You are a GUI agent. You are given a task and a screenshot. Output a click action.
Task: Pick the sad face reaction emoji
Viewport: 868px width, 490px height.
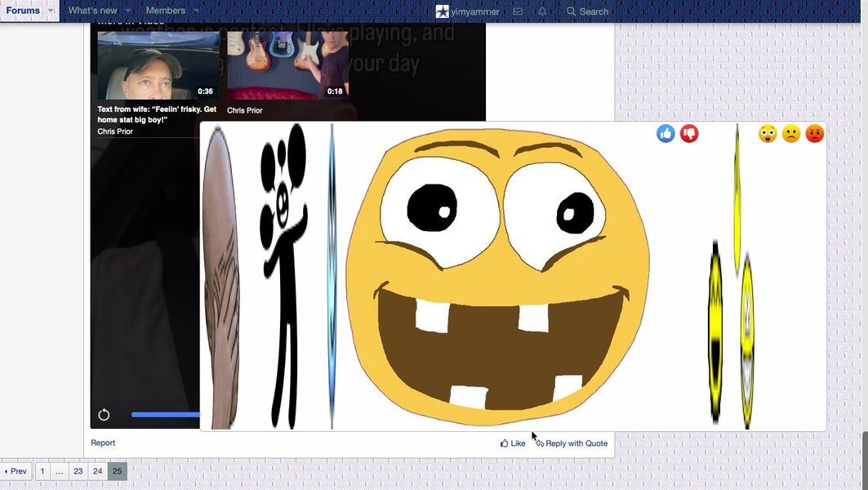click(791, 133)
